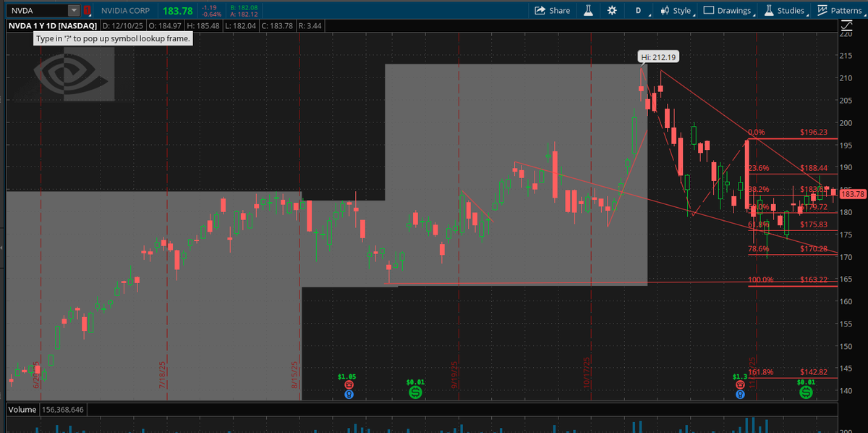
Task: Click the Hi: 212.19 price bubble
Action: coord(658,56)
